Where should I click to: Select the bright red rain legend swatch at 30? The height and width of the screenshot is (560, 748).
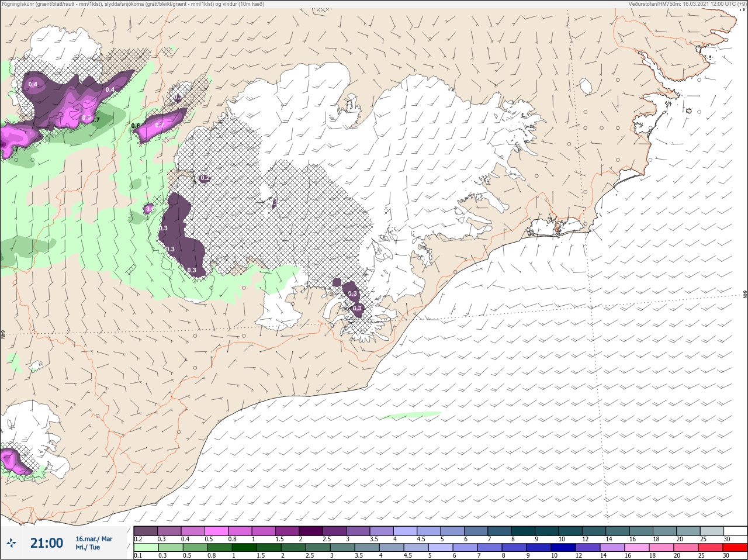coord(735,548)
